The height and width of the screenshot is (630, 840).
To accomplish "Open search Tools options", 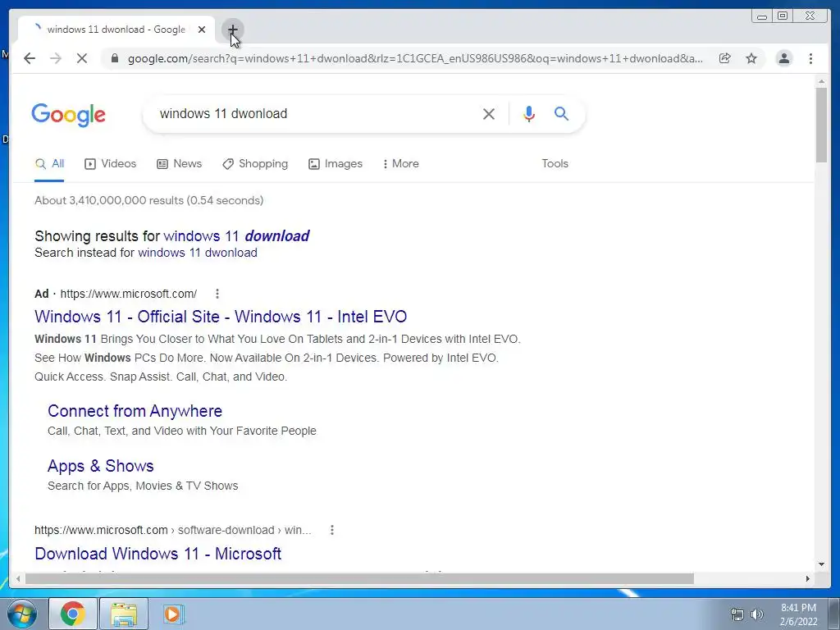I will (555, 164).
